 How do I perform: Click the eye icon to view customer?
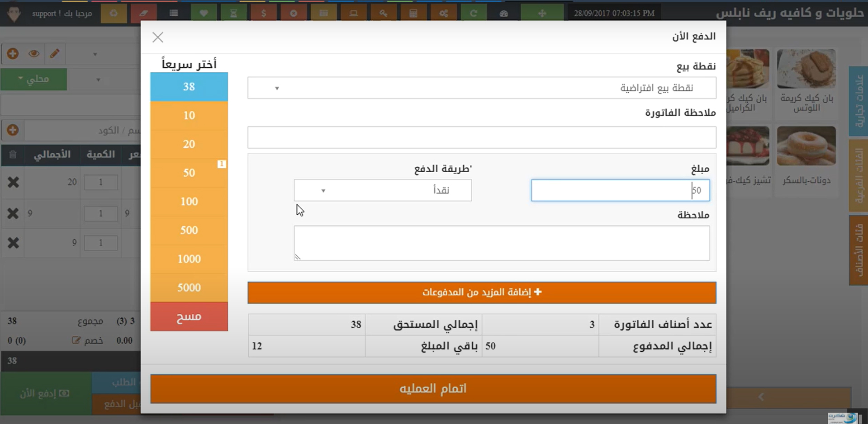(x=34, y=54)
